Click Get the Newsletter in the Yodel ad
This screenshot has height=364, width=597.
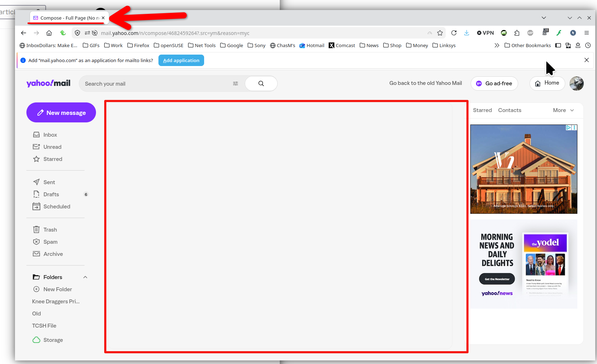[x=497, y=279]
